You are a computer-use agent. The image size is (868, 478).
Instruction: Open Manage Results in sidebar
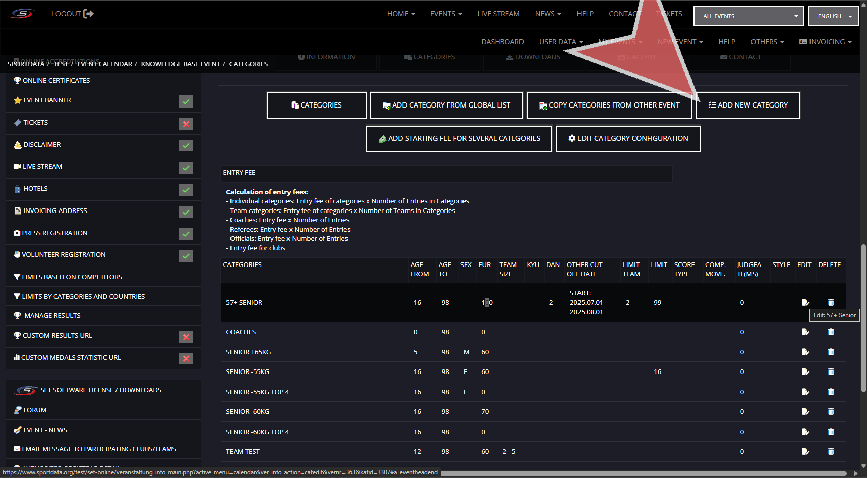(x=52, y=315)
